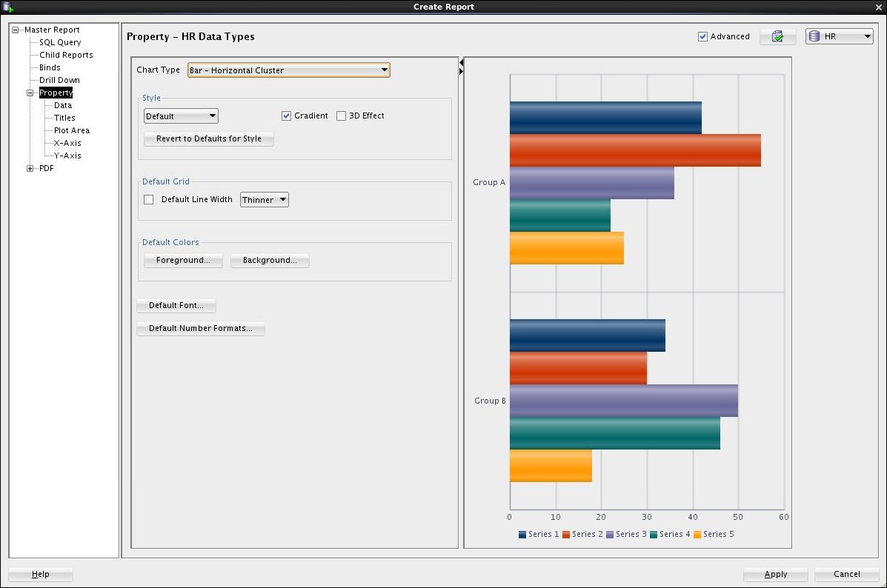Image resolution: width=887 pixels, height=588 pixels.
Task: Click the Series 3 color swatch in the legend
Action: [609, 534]
